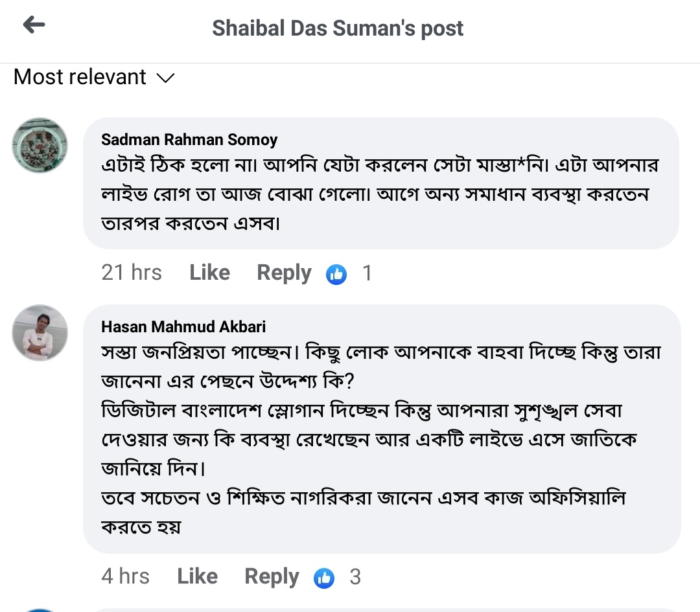Click Sadman Rahman Somoy's comment text bubble
This screenshot has height=612, width=700.
pos(380,194)
